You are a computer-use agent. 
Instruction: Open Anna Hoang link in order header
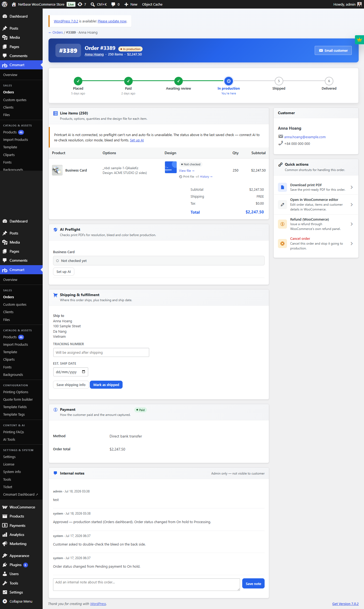[x=94, y=54]
